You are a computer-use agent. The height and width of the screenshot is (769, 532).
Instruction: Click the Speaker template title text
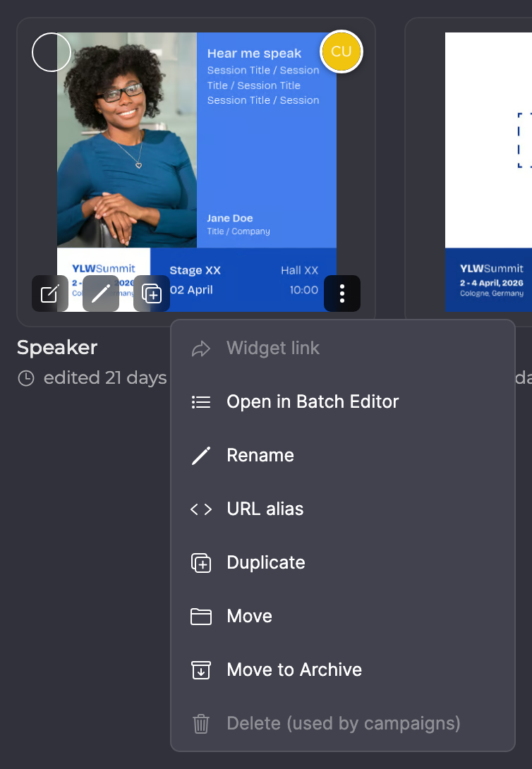tap(57, 348)
